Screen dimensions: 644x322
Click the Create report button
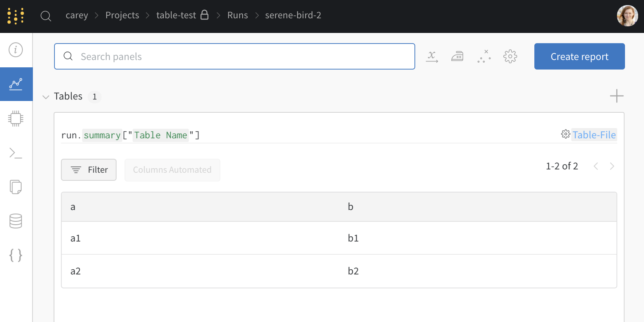pos(579,57)
